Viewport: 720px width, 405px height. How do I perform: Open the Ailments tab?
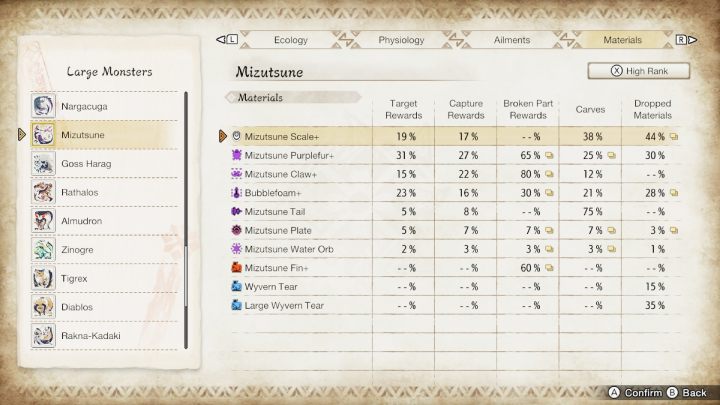(512, 40)
